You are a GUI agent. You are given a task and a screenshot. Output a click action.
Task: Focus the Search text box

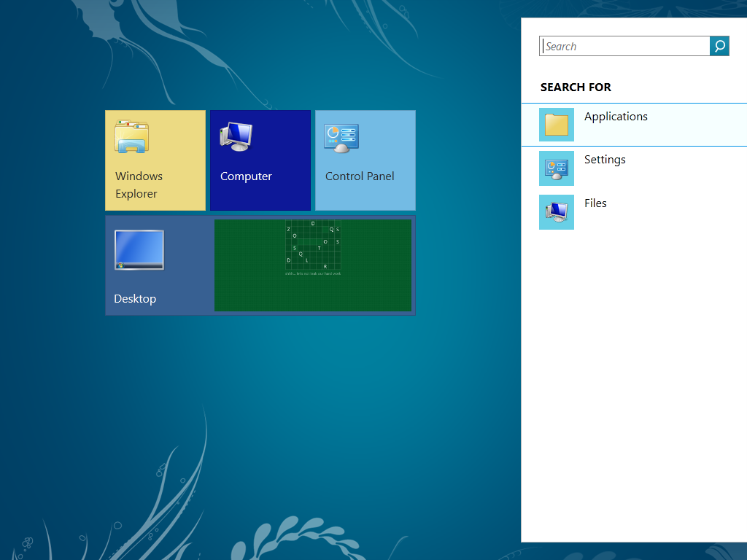click(624, 47)
